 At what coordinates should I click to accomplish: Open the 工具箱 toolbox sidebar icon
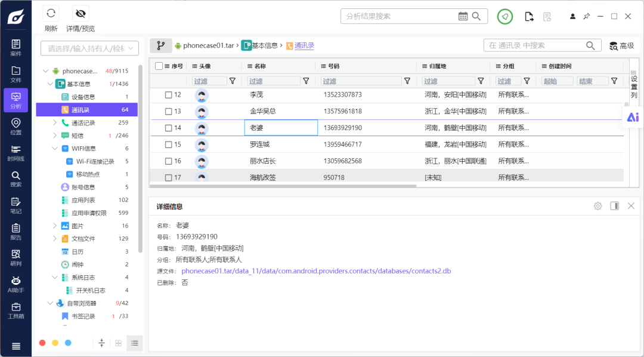click(16, 311)
